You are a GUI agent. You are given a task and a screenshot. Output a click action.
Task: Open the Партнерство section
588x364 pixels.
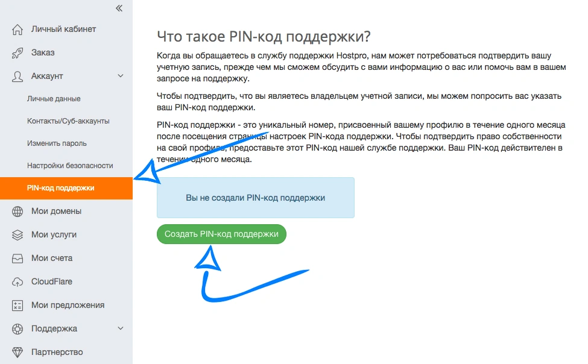[x=57, y=352]
